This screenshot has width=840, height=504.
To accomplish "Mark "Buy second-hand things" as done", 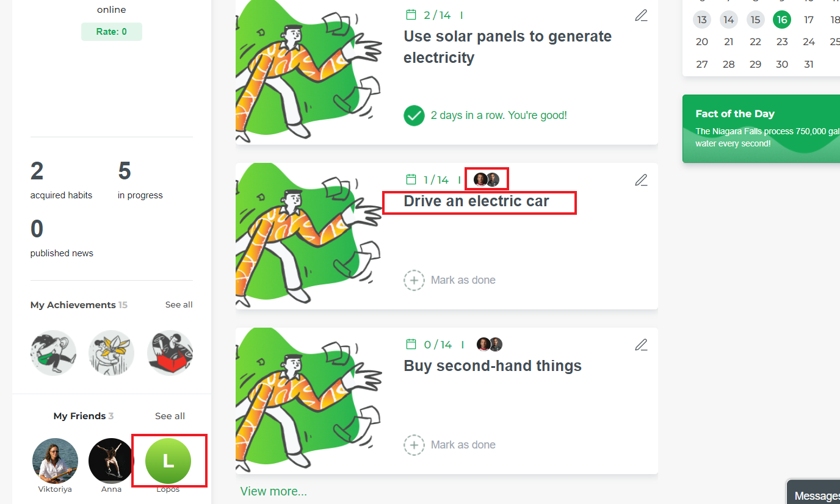I will pyautogui.click(x=450, y=445).
